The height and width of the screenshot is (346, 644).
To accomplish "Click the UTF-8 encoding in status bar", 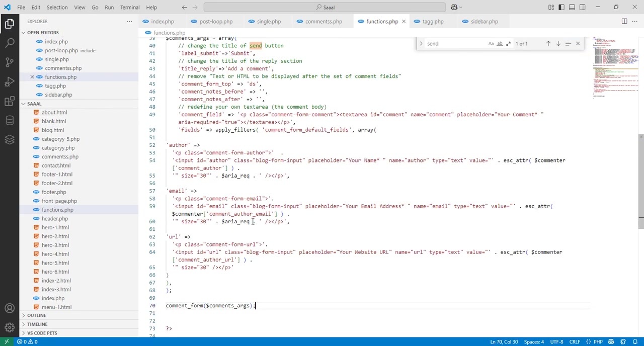I will pyautogui.click(x=556, y=342).
